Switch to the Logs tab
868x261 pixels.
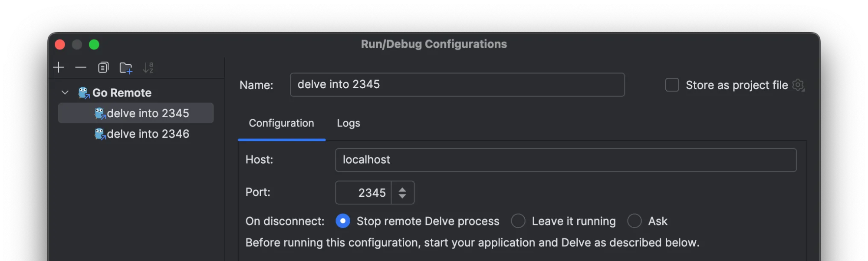point(349,123)
